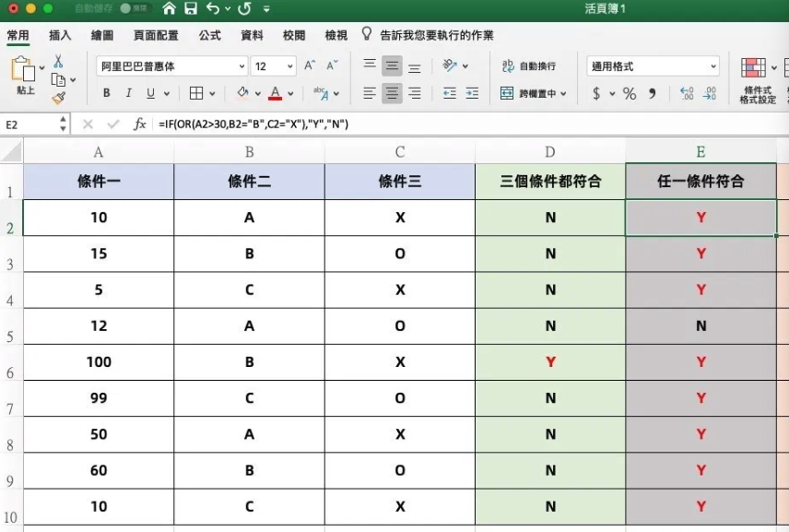Select column header D
Screen dimensions: 789x532
tap(550, 151)
